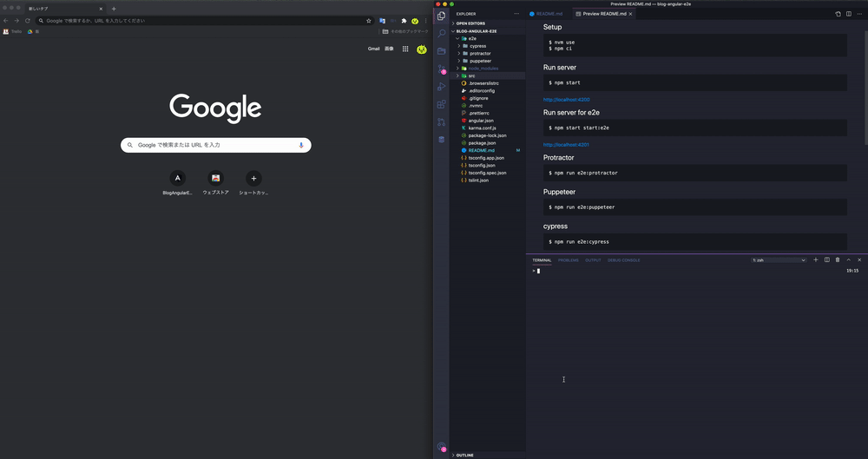868x459 pixels.
Task: Open the Run and Debug view
Action: [x=441, y=87]
